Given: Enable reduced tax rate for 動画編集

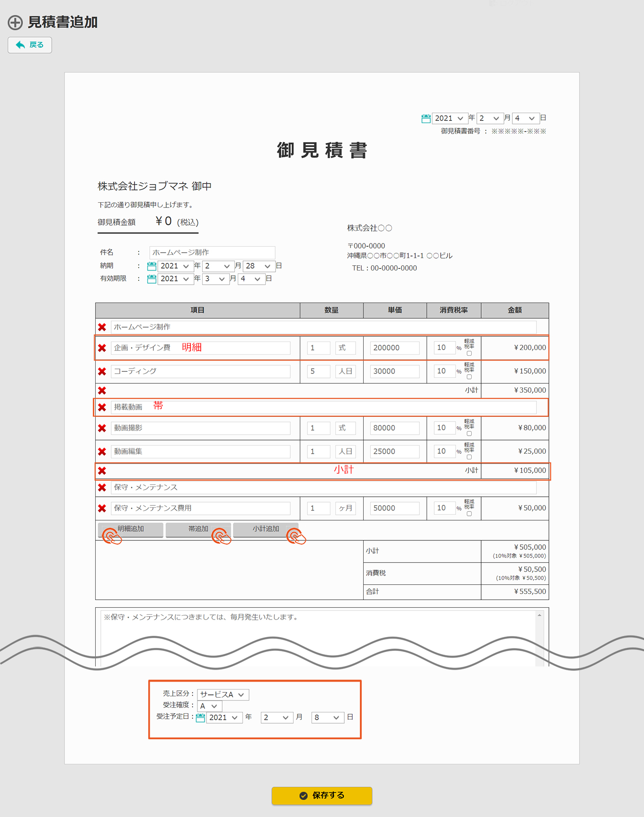Looking at the screenshot, I should coord(469,457).
